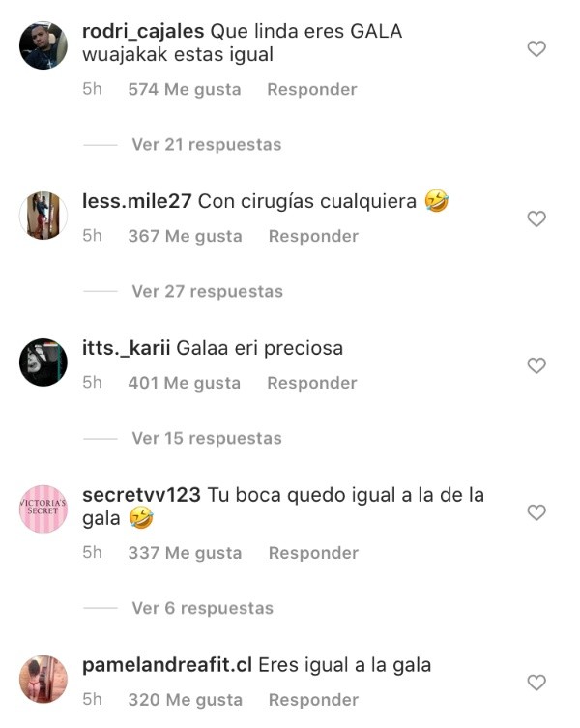Tap heart icon on less.mile27's comment

click(x=536, y=218)
